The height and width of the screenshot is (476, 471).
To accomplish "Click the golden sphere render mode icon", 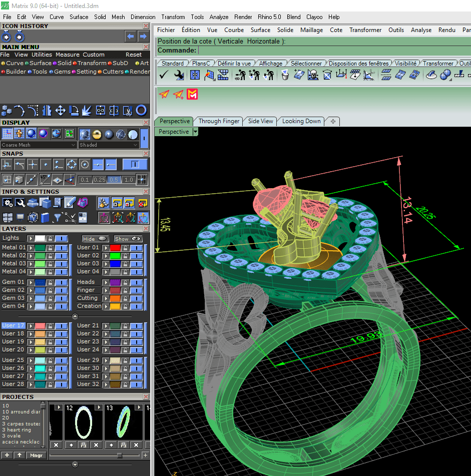I will pos(97,134).
